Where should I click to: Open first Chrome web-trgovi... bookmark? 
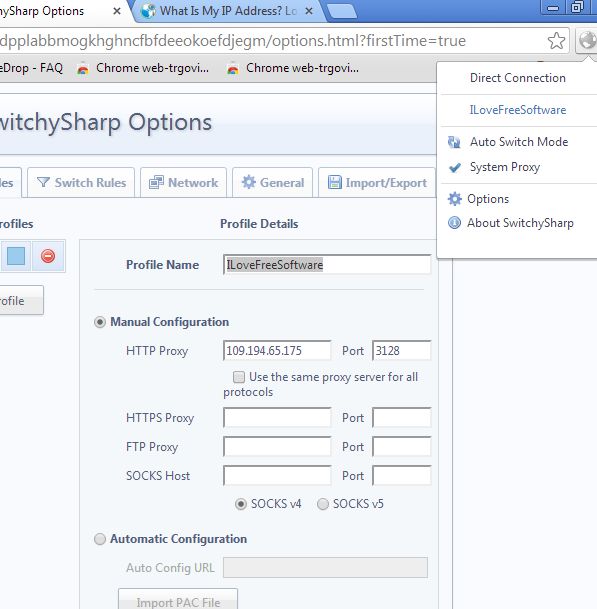[143, 68]
